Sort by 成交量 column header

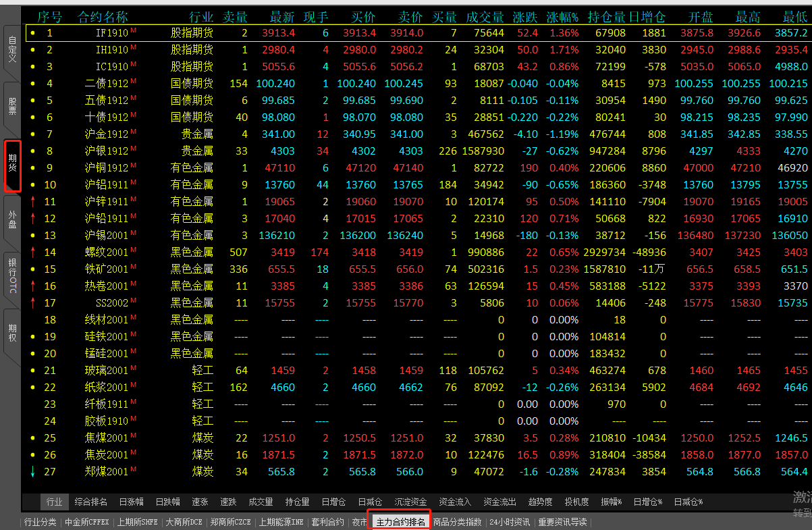pyautogui.click(x=485, y=16)
